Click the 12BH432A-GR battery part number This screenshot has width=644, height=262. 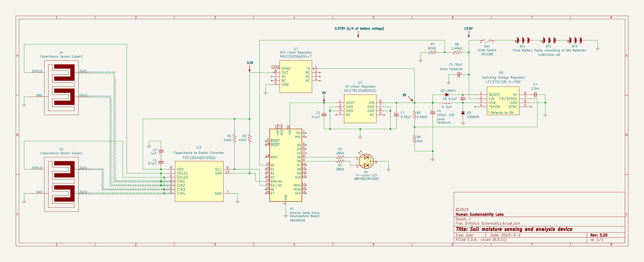(x=549, y=55)
